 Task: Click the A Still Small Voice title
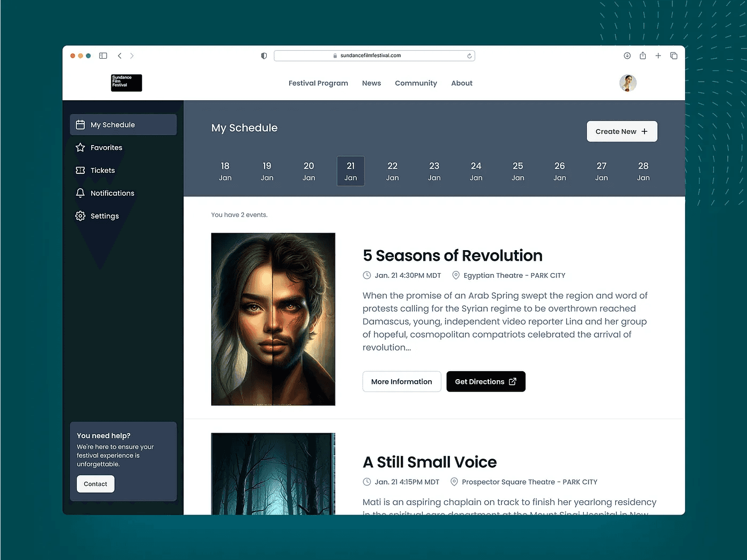coord(430,462)
